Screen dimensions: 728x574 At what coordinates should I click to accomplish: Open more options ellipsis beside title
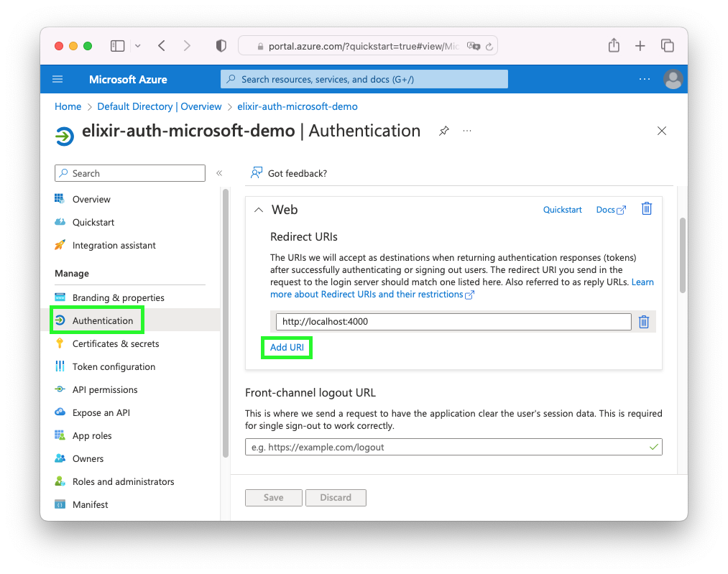467,131
